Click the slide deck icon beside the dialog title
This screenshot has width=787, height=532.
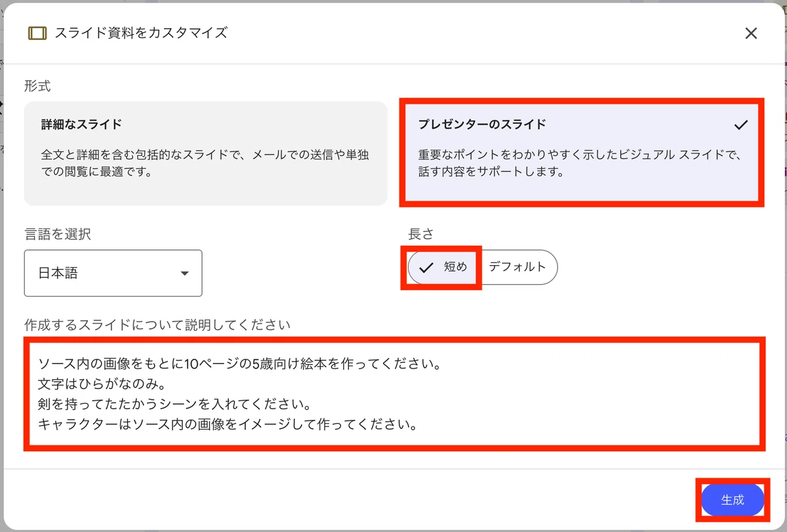(x=37, y=33)
